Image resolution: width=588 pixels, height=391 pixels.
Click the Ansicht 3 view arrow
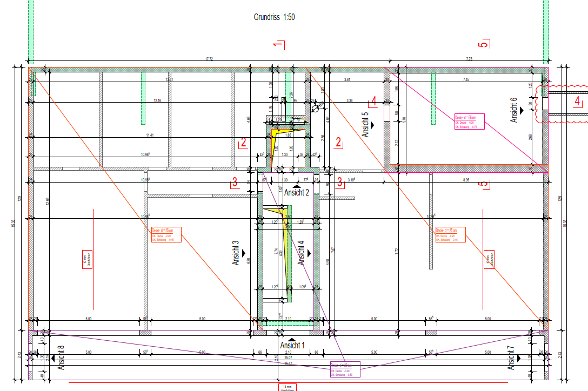[245, 252]
